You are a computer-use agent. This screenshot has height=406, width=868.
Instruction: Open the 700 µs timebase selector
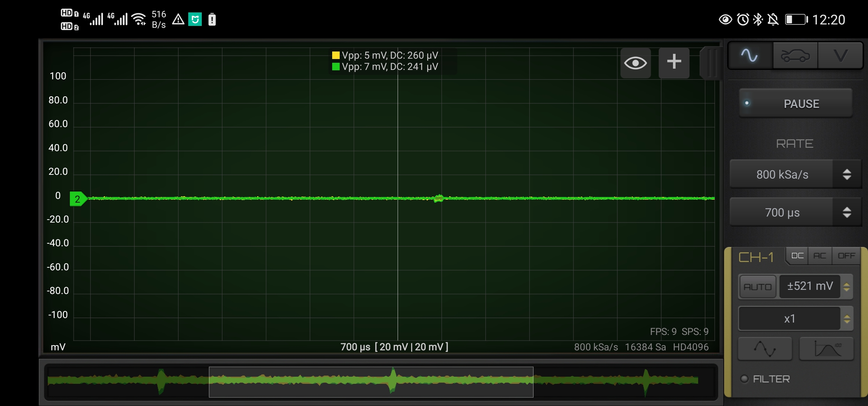click(782, 212)
